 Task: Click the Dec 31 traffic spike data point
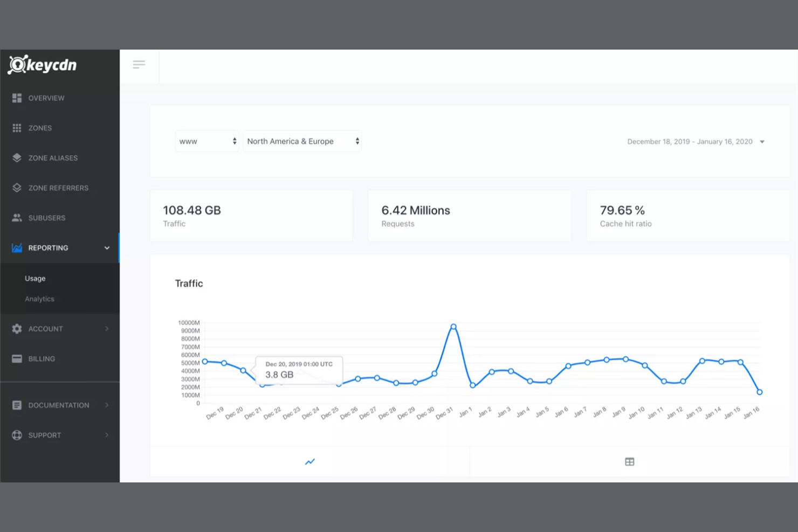pyautogui.click(x=453, y=326)
